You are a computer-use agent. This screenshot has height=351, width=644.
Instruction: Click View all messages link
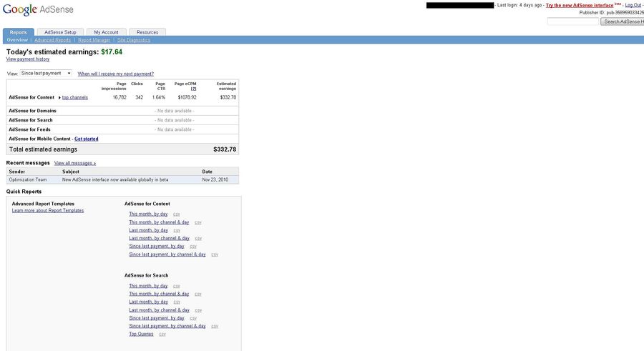(75, 163)
